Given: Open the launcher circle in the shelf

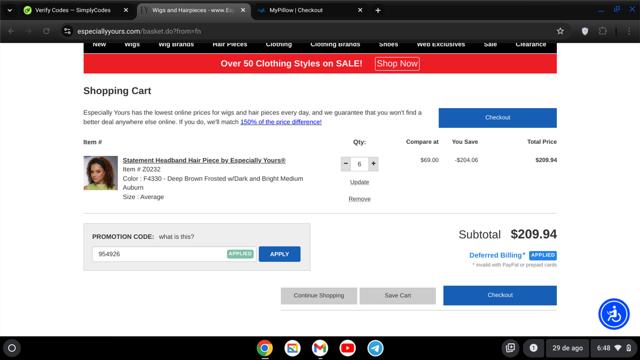Looking at the screenshot, I should (x=12, y=348).
